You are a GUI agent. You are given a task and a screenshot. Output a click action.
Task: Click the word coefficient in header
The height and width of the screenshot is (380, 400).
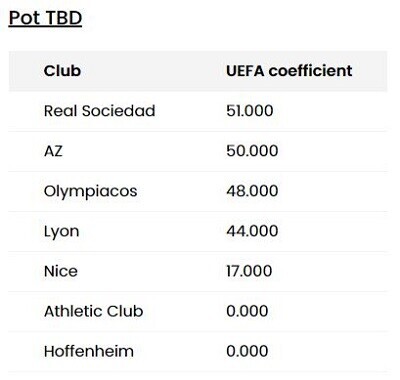click(x=310, y=71)
